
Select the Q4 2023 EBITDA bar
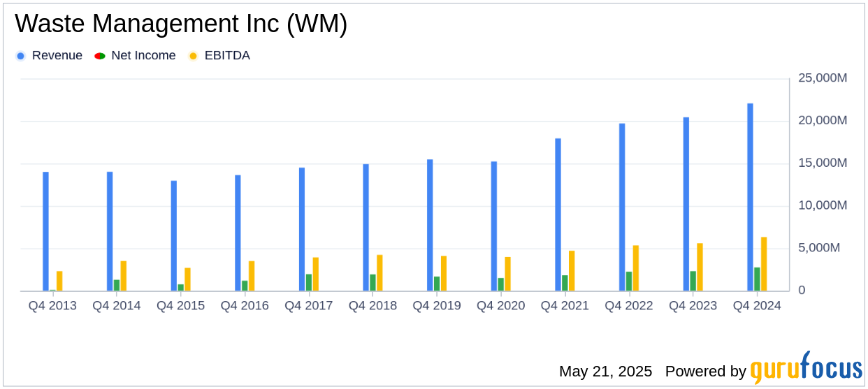click(x=700, y=267)
